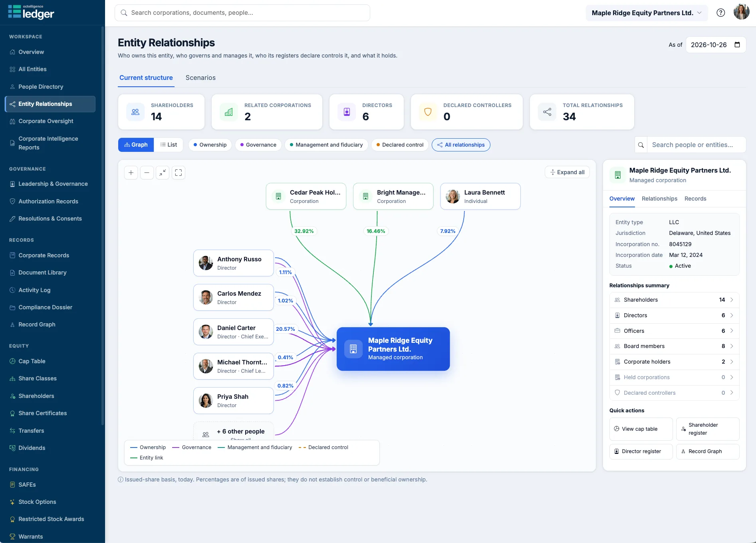Open the Maple Ridge Equity Partners company dropdown

647,13
